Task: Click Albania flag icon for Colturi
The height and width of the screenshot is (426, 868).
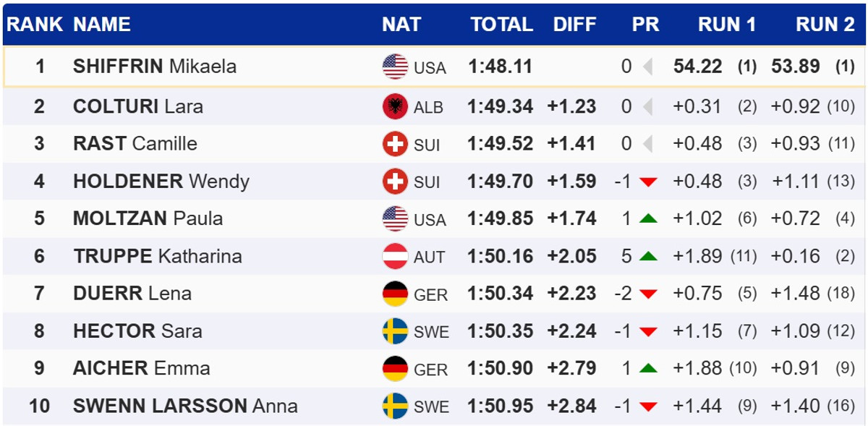Action: pyautogui.click(x=395, y=107)
